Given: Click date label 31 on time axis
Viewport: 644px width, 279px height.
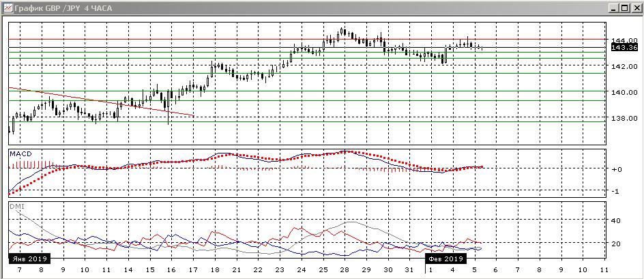Looking at the screenshot, I should (x=409, y=270).
